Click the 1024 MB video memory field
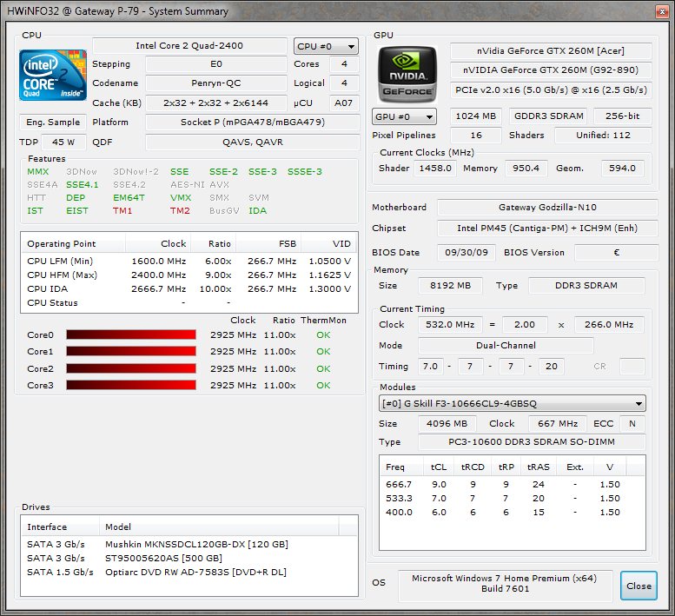This screenshot has height=616, width=675. [x=476, y=116]
